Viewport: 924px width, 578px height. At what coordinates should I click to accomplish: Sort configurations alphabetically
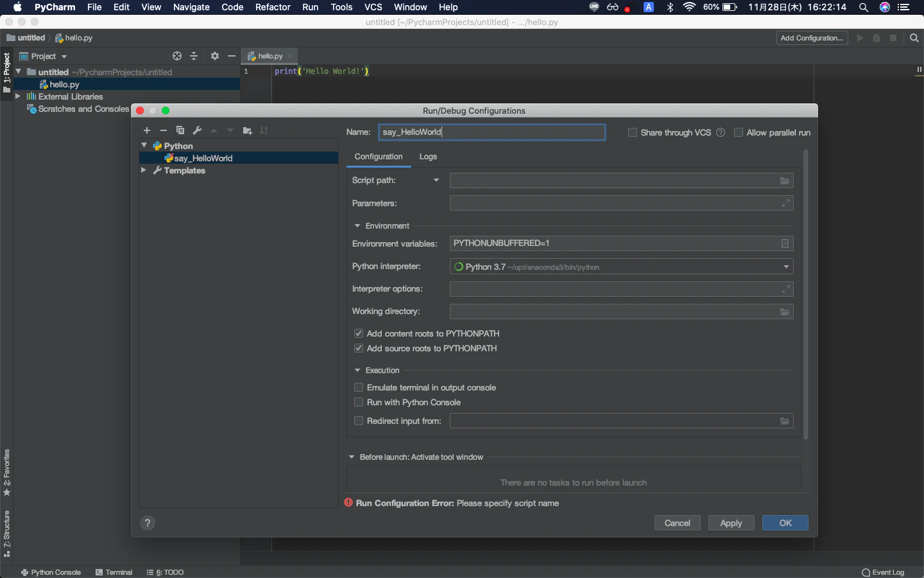coord(264,130)
